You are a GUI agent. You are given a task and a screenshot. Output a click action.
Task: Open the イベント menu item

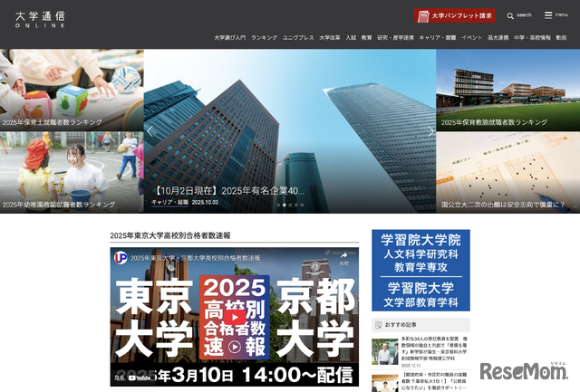(x=471, y=38)
